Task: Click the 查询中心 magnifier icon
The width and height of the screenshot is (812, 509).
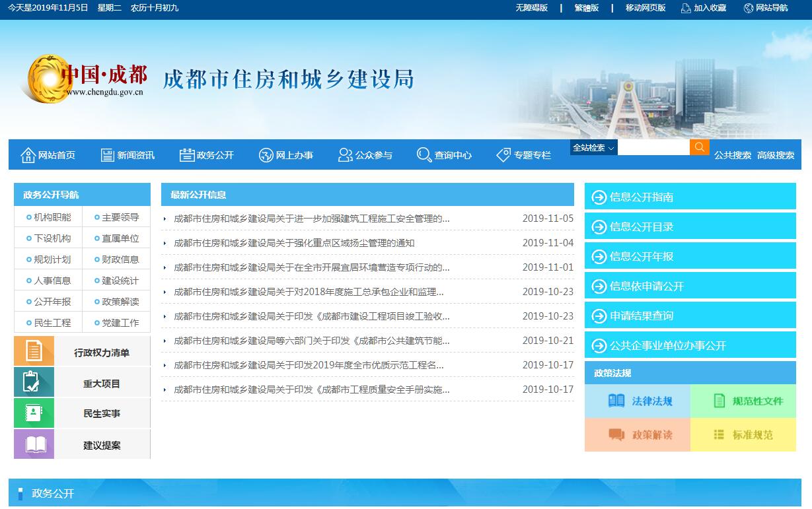Action: (424, 155)
